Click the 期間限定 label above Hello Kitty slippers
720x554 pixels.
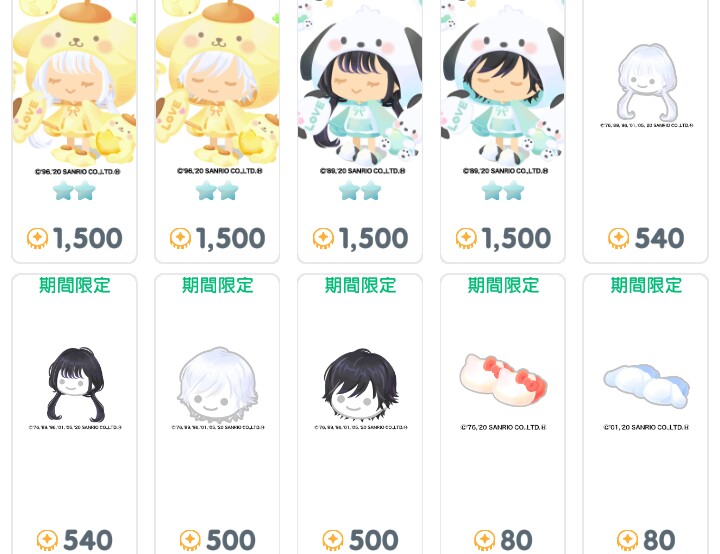click(x=503, y=285)
